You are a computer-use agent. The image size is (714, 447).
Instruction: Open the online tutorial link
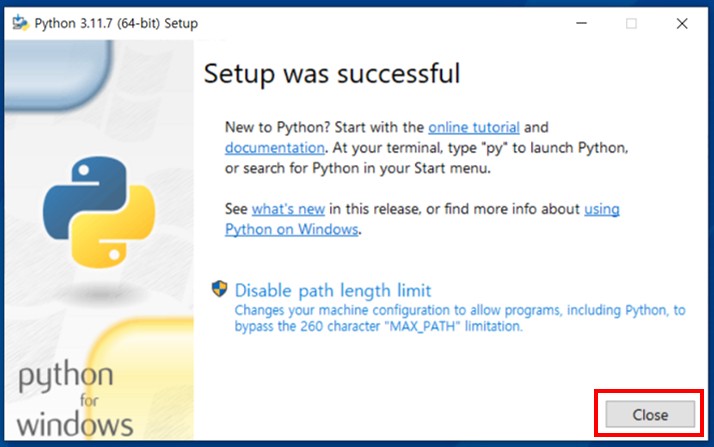pos(473,128)
